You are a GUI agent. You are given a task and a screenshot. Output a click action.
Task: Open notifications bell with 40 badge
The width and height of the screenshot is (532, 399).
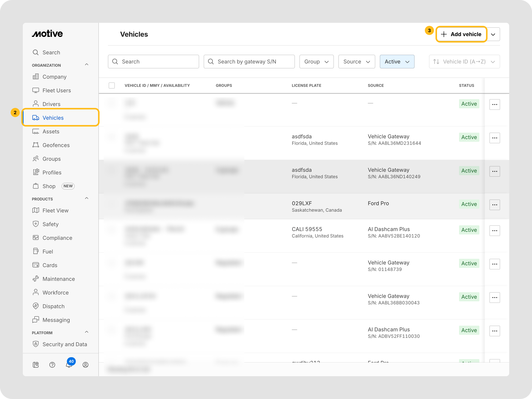coord(69,364)
